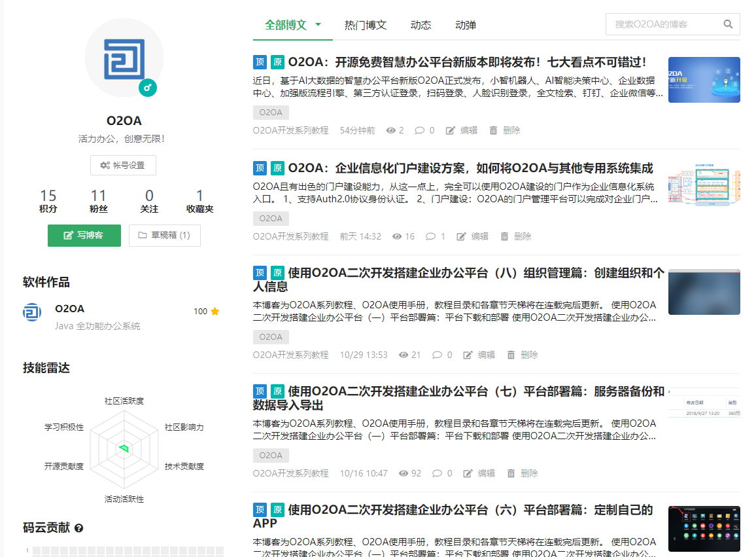Click the O2OA software project logo

[32, 312]
